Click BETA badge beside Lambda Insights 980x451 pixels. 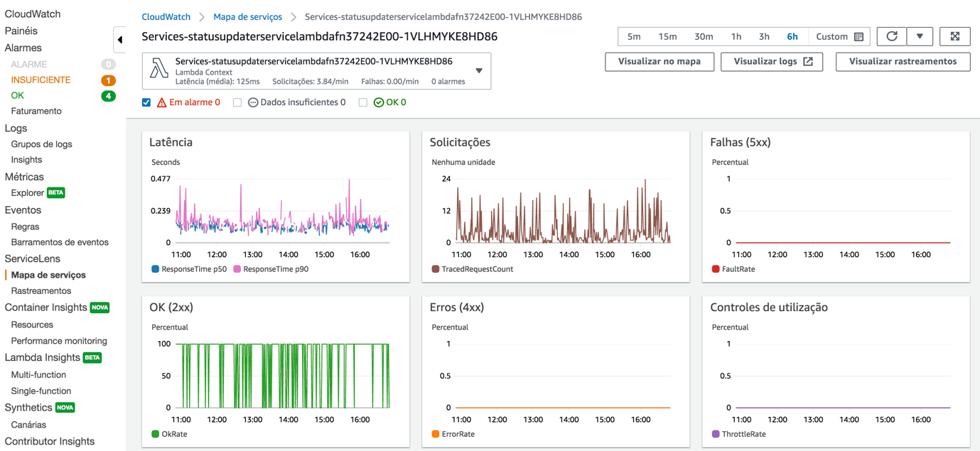[92, 357]
